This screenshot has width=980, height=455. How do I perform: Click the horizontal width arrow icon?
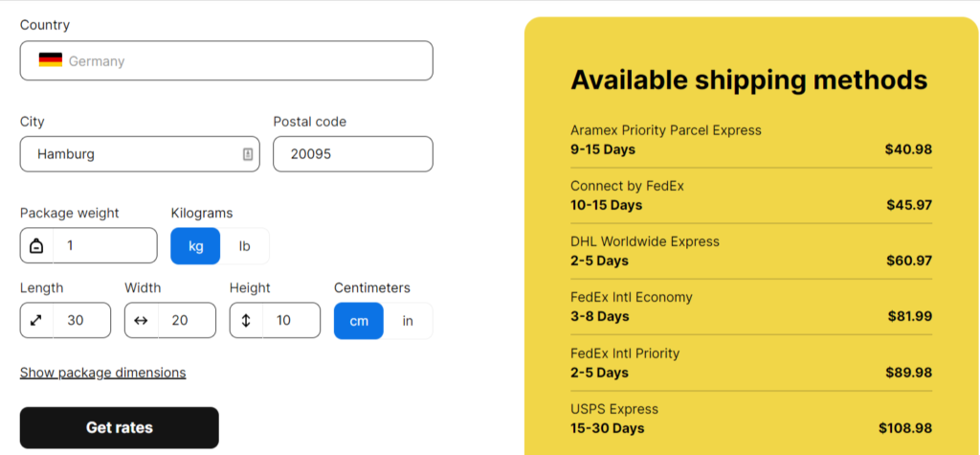142,321
